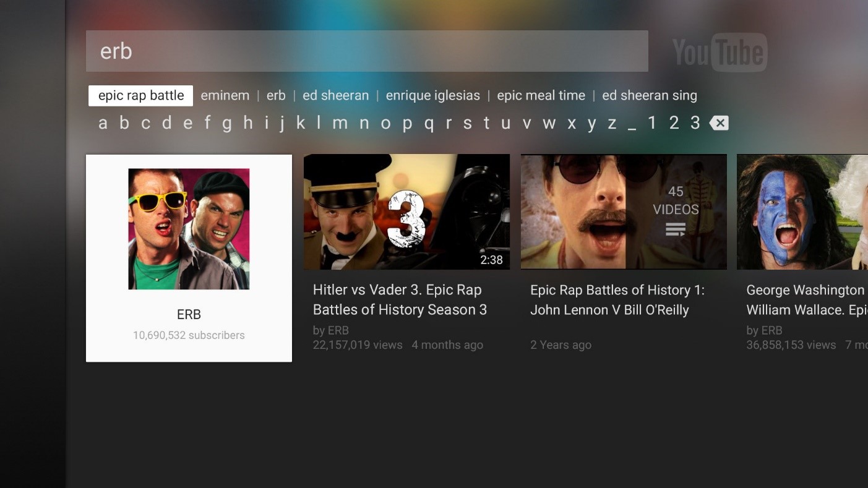
Task: Click the playlist icon on the 45 Videos card
Action: [x=675, y=229]
